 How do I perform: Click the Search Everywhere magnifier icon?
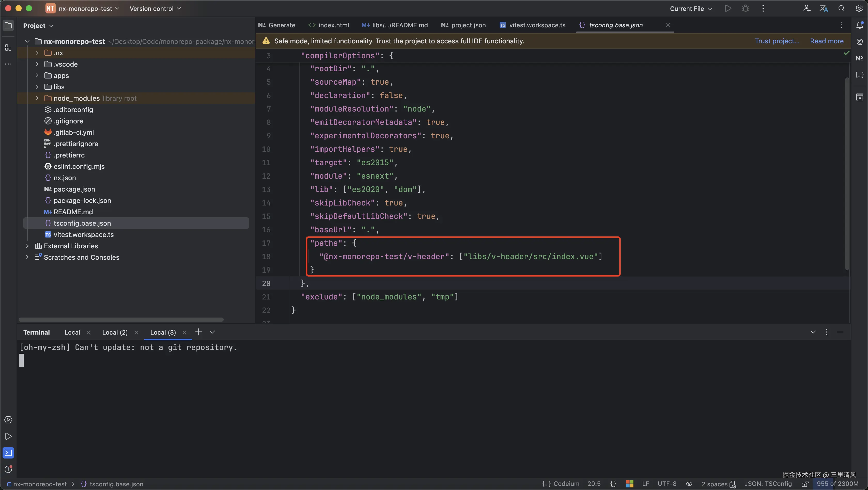[841, 9]
